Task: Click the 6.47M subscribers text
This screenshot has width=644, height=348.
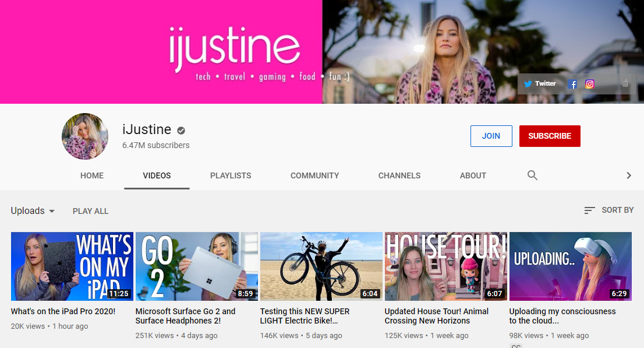Action: (156, 145)
